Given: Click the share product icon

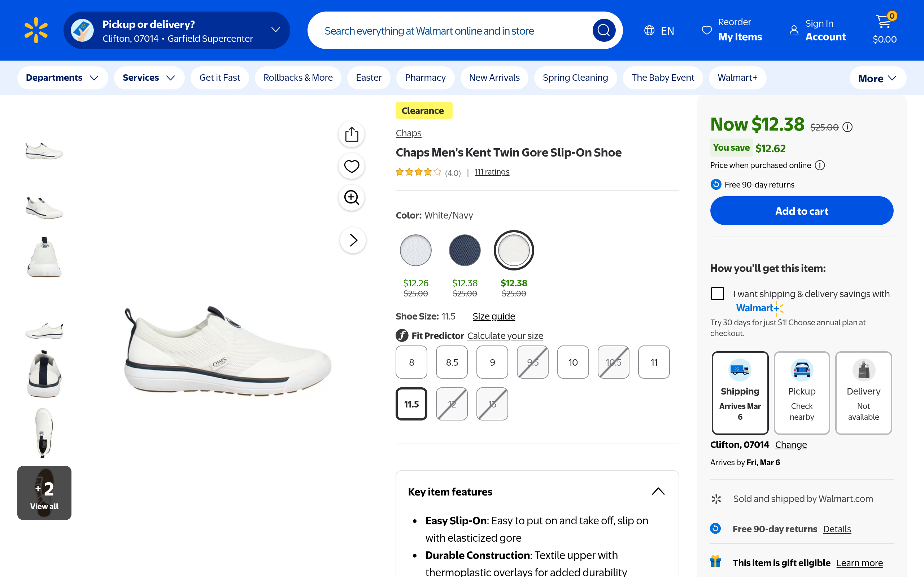Looking at the screenshot, I should point(351,134).
